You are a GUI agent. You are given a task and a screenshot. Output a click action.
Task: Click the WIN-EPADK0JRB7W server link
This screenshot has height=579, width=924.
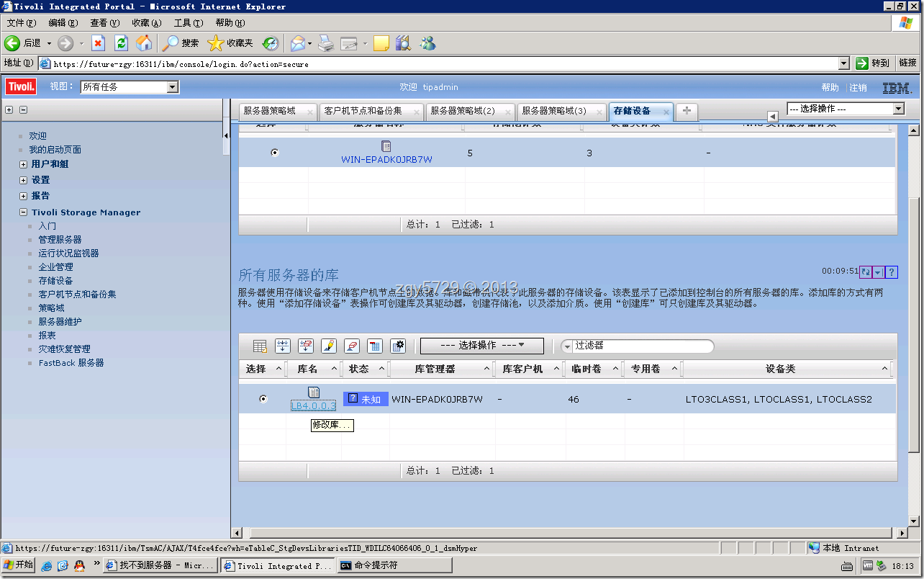click(386, 160)
